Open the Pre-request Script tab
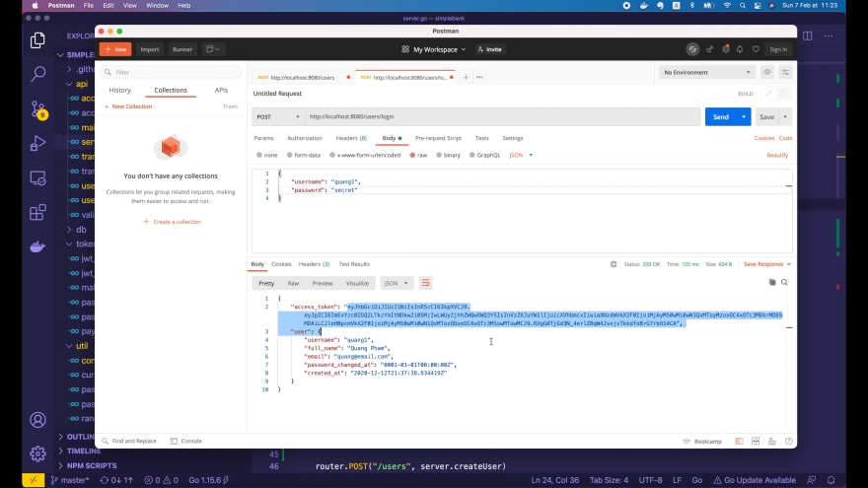868x488 pixels. (x=438, y=138)
